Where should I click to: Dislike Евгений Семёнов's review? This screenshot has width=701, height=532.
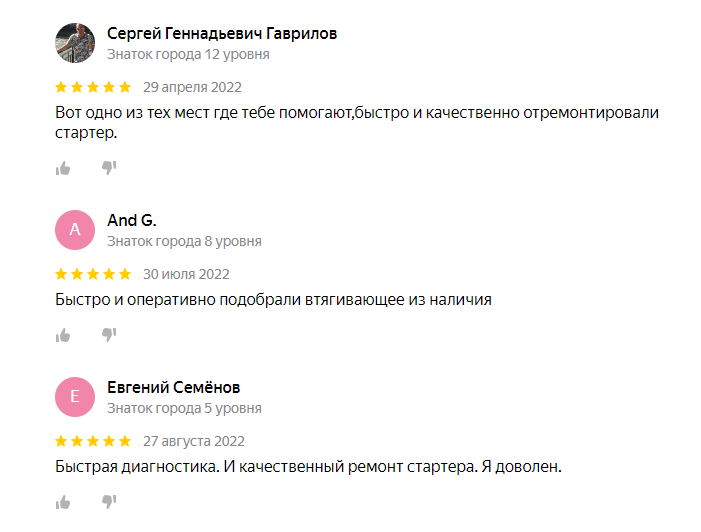point(109,502)
